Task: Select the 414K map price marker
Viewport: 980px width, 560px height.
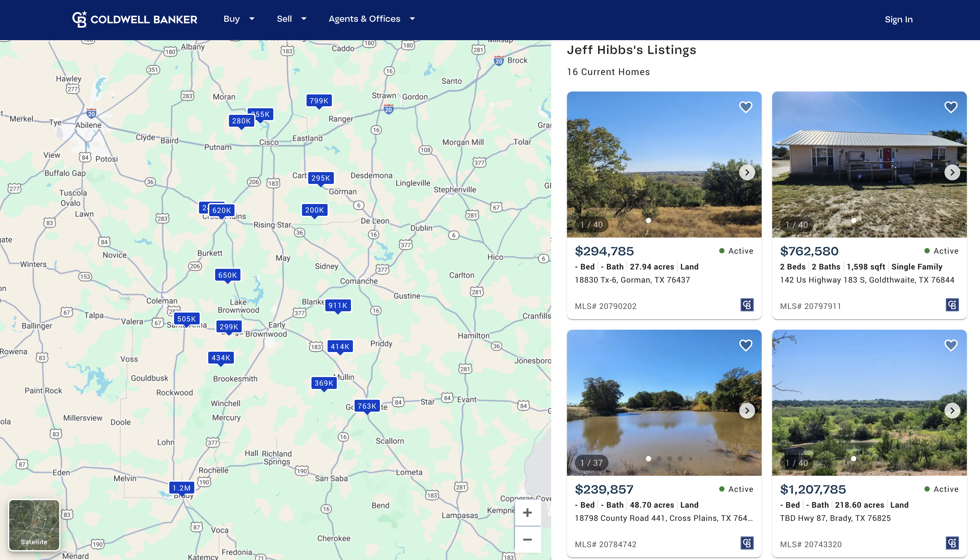Action: click(340, 346)
